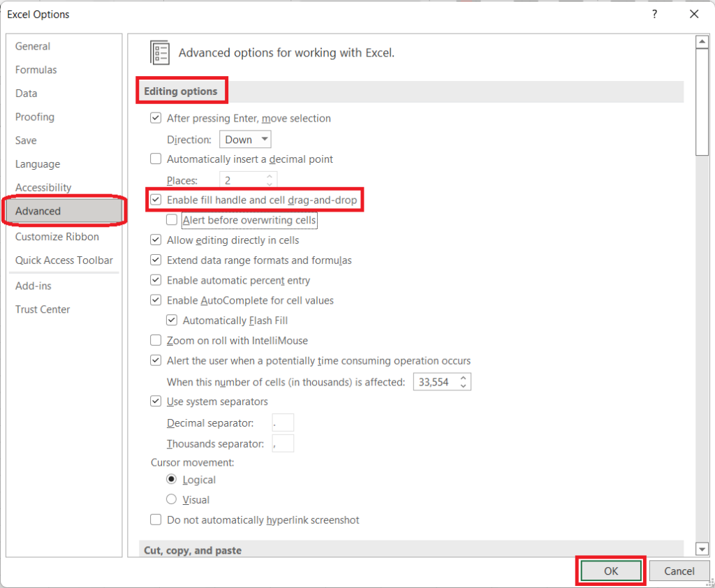This screenshot has width=715, height=588.
Task: Click the Advanced options clipboard icon
Action: click(x=160, y=52)
